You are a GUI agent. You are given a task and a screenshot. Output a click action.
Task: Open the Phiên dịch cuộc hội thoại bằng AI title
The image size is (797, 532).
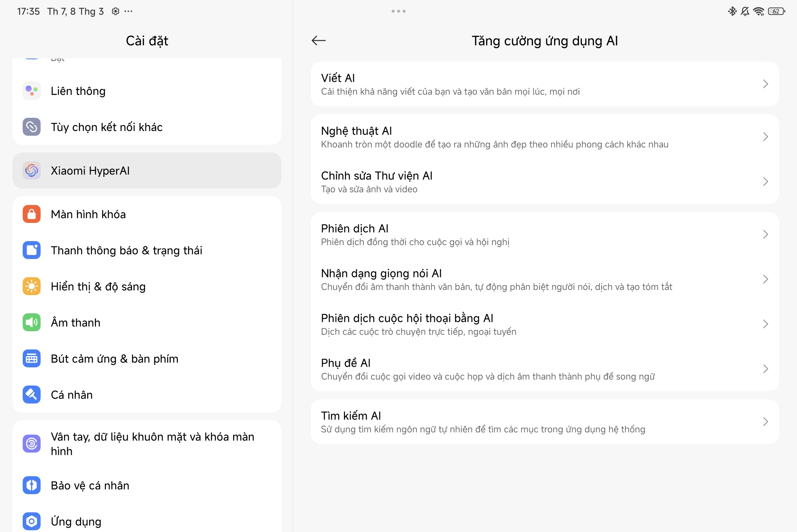tap(407, 318)
